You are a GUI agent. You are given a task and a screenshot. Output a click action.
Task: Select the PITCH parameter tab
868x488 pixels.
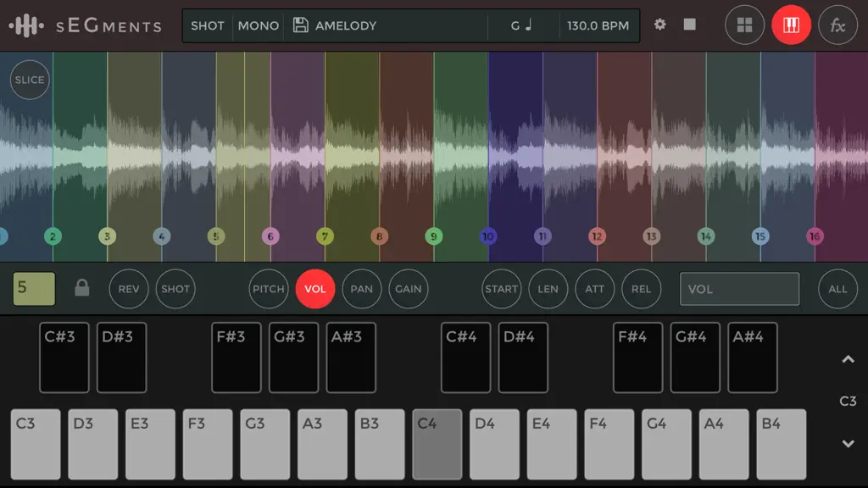point(269,289)
